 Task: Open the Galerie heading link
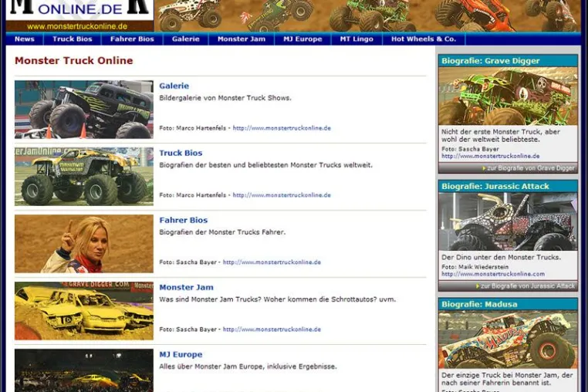point(174,86)
